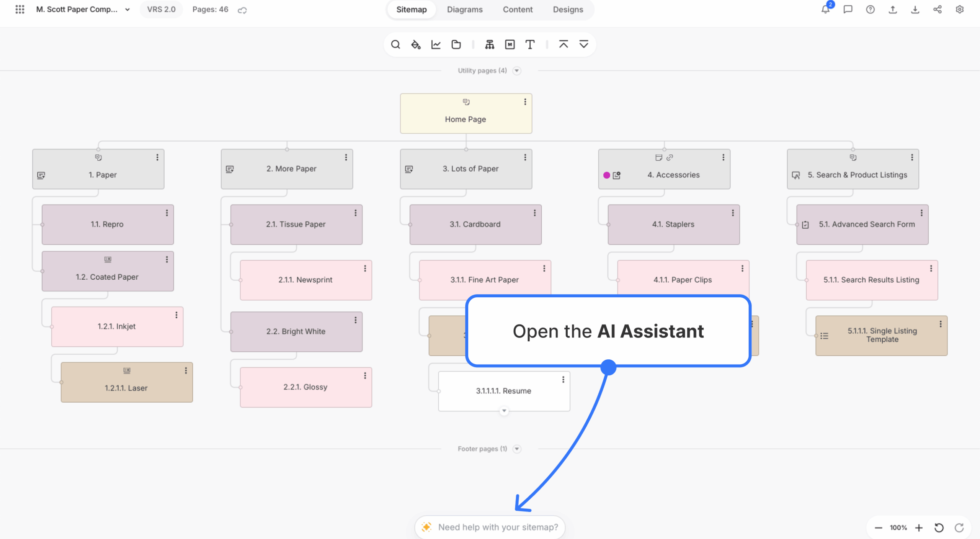980x539 pixels.
Task: Select the Home Page card
Action: pos(466,113)
